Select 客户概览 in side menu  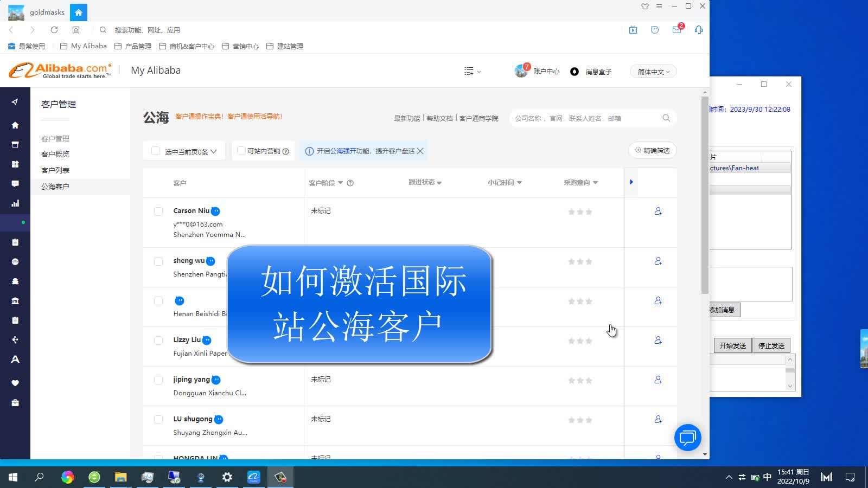tap(55, 154)
